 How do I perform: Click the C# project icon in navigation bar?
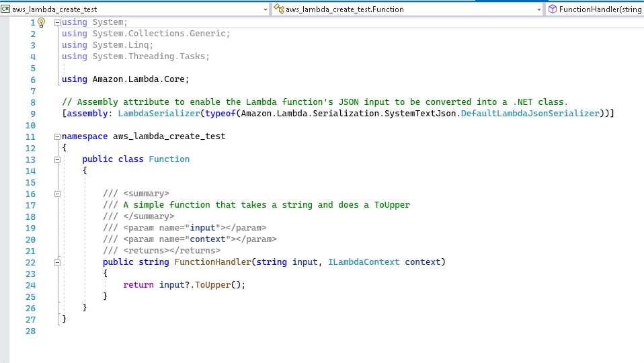(5, 9)
